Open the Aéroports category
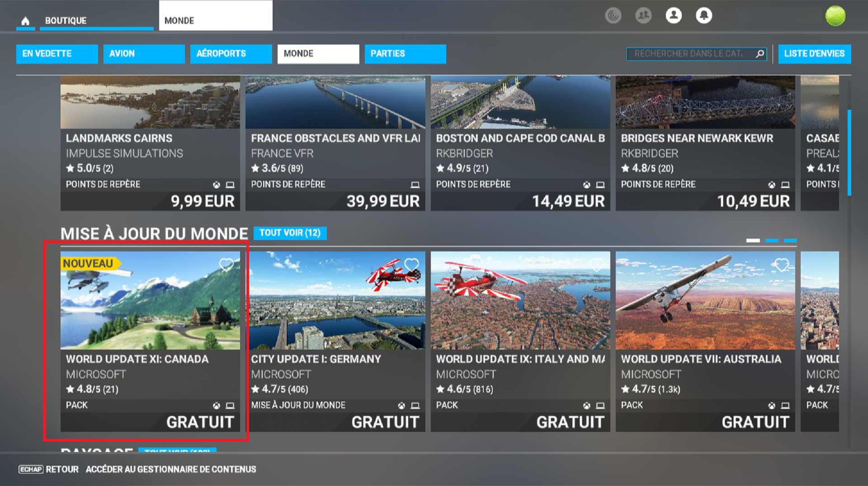868x486 pixels. [231, 54]
